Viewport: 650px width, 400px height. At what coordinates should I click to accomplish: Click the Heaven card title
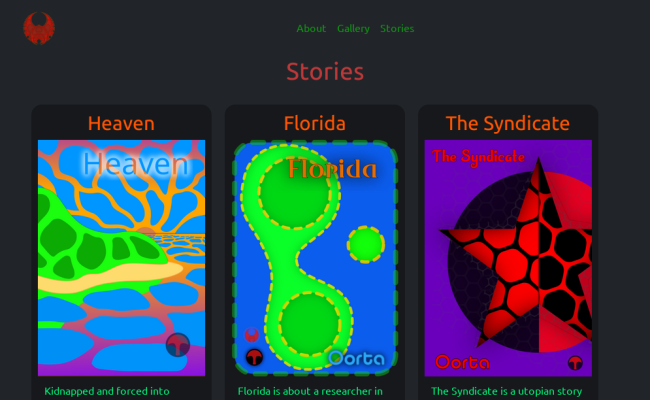click(121, 123)
